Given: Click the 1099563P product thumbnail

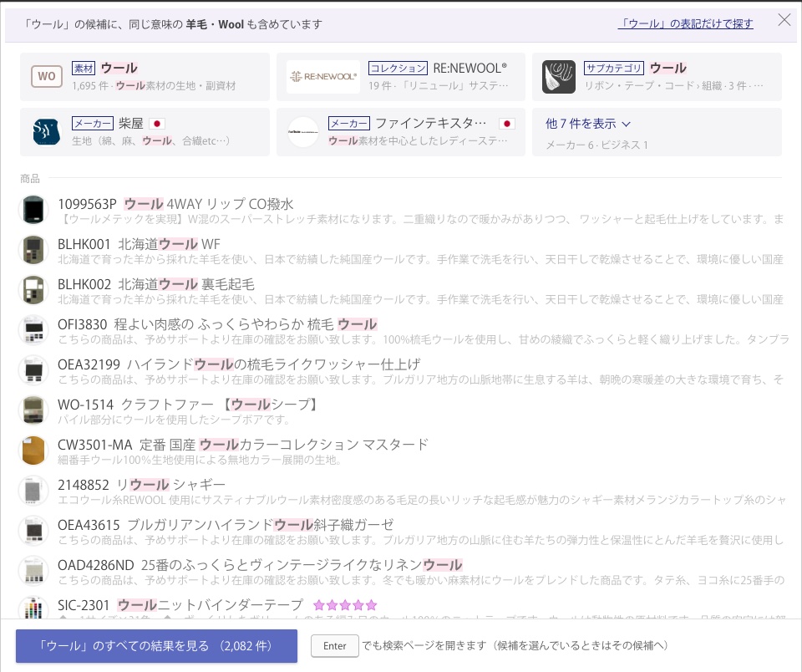Looking at the screenshot, I should tap(33, 210).
